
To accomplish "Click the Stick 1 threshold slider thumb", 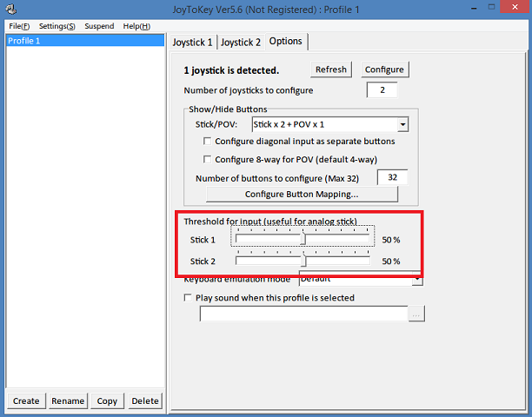I will click(303, 239).
